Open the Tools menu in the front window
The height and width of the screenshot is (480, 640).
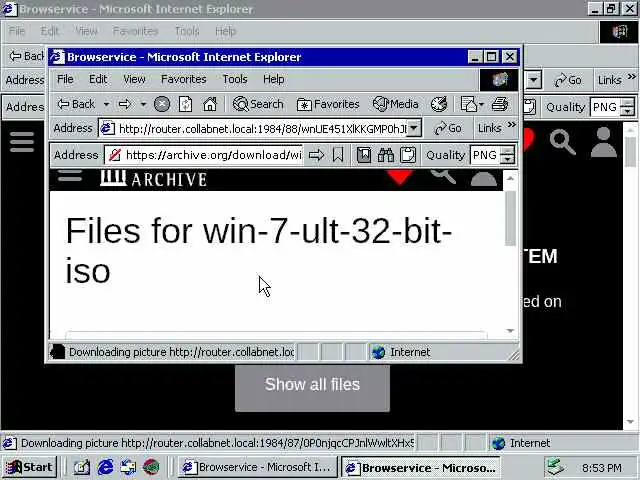click(x=235, y=79)
